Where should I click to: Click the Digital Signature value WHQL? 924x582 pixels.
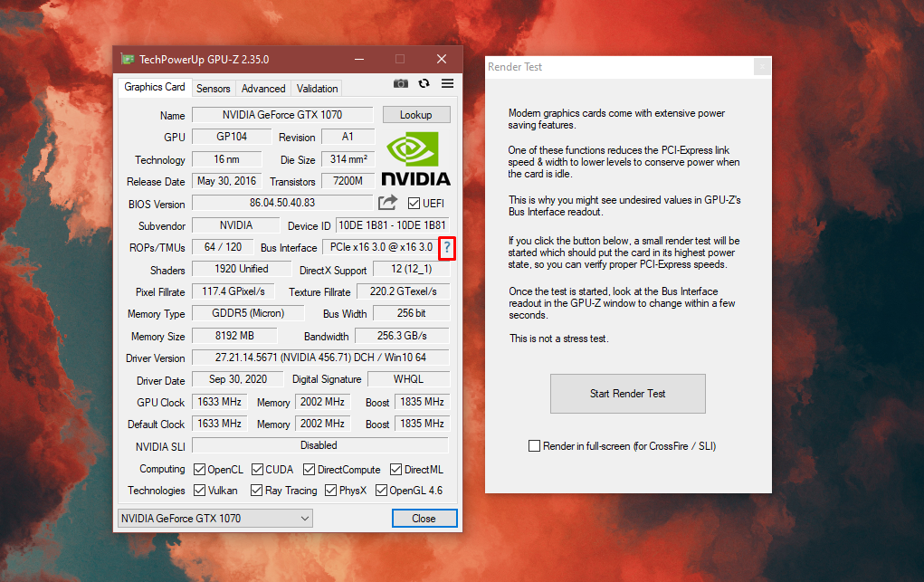point(408,379)
